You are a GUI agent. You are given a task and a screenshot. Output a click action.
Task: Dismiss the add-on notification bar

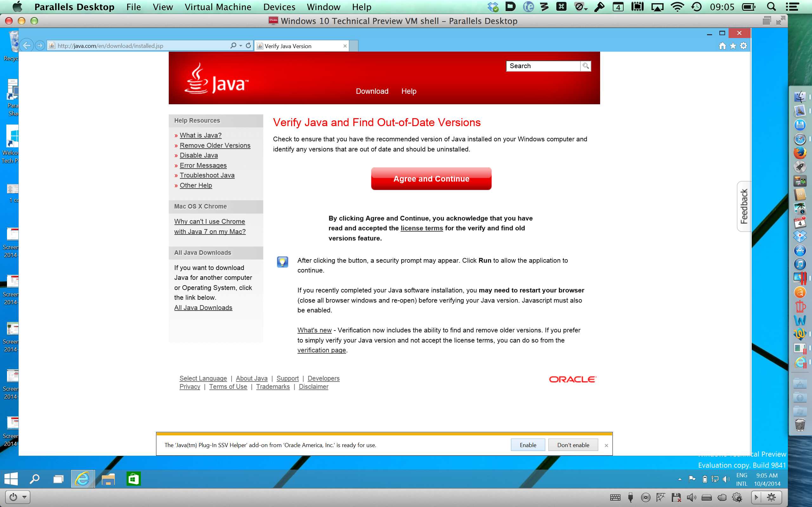coord(606,445)
